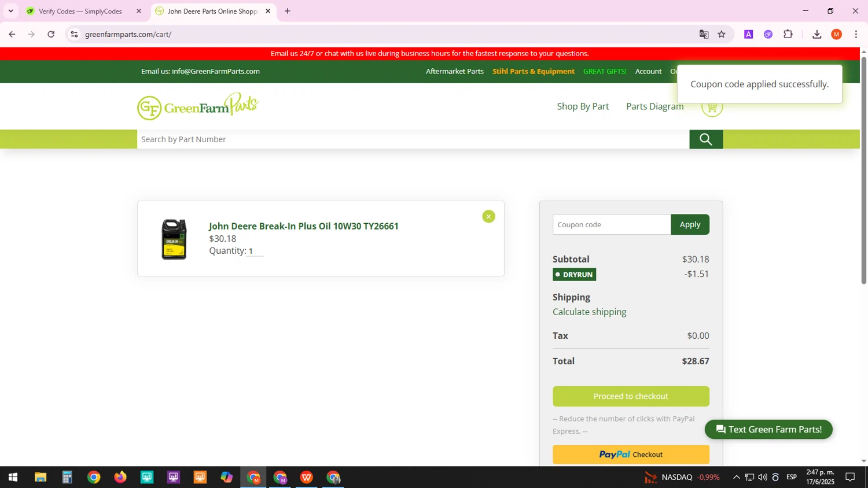Click the Green Farm Parts logo

pyautogui.click(x=197, y=106)
